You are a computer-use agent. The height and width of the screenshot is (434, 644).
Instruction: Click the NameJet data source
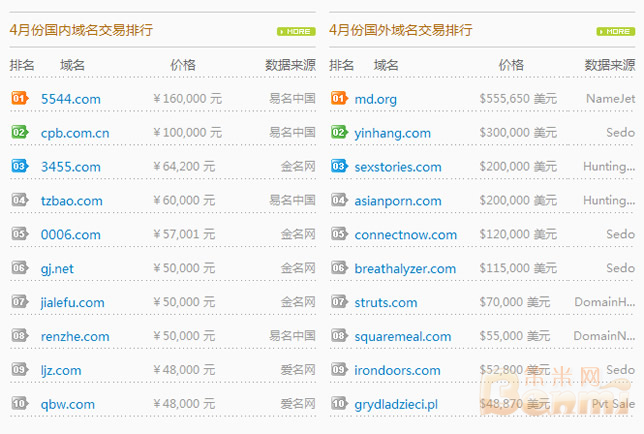coord(610,99)
